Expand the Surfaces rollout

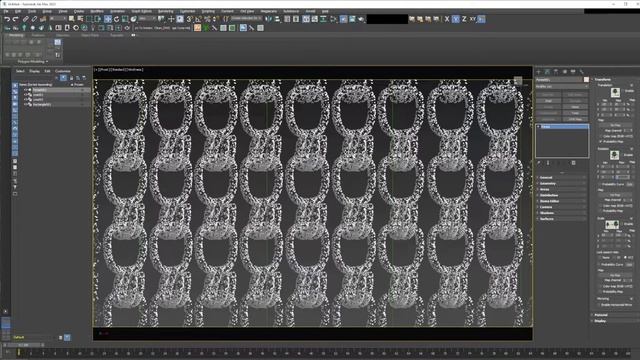(562, 219)
